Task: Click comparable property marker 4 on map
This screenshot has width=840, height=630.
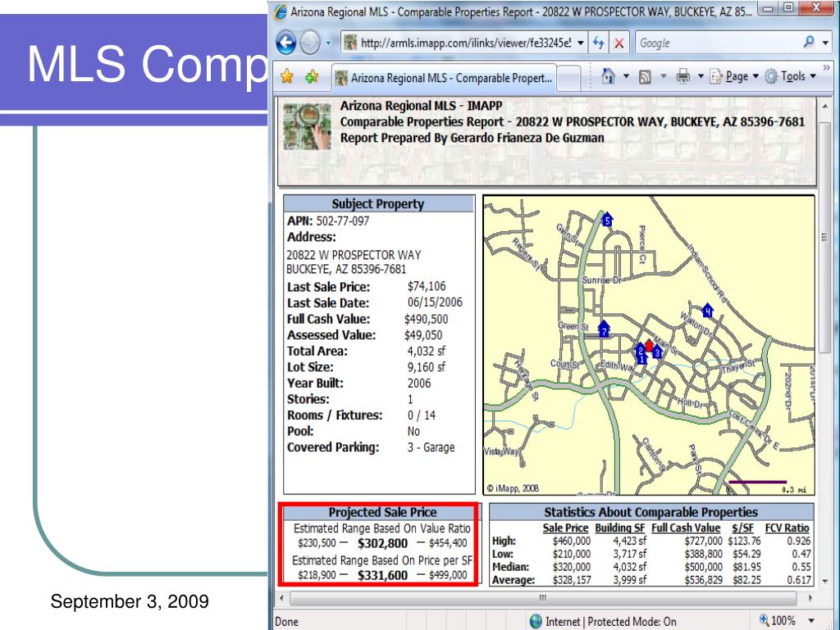Action: pyautogui.click(x=707, y=310)
